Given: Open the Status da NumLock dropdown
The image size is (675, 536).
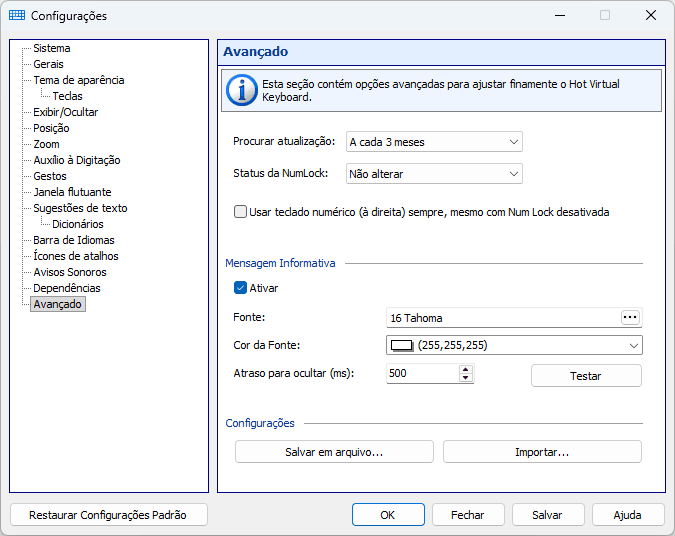Looking at the screenshot, I should tap(434, 174).
